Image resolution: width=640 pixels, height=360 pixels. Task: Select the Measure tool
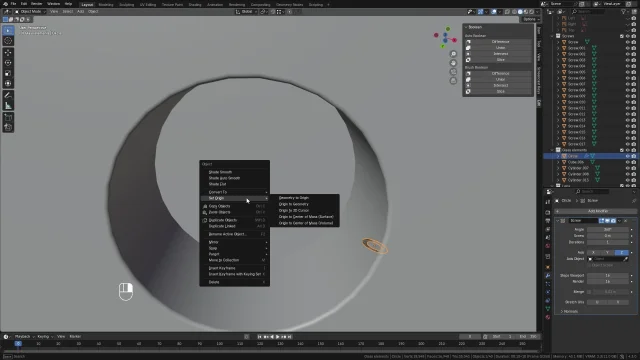[x=8, y=106]
